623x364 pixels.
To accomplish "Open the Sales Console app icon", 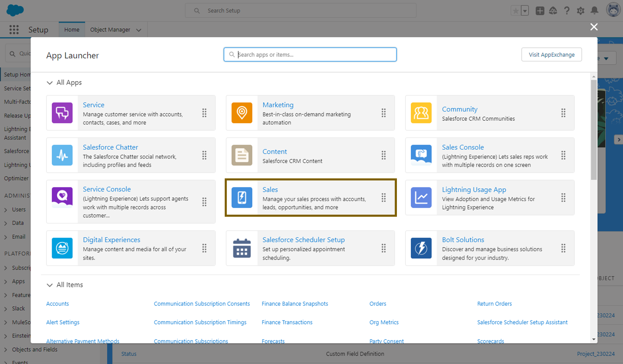I will click(x=421, y=155).
